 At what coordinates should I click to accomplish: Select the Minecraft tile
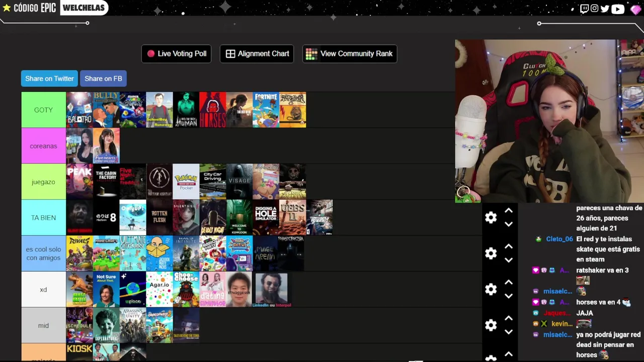[x=106, y=253]
